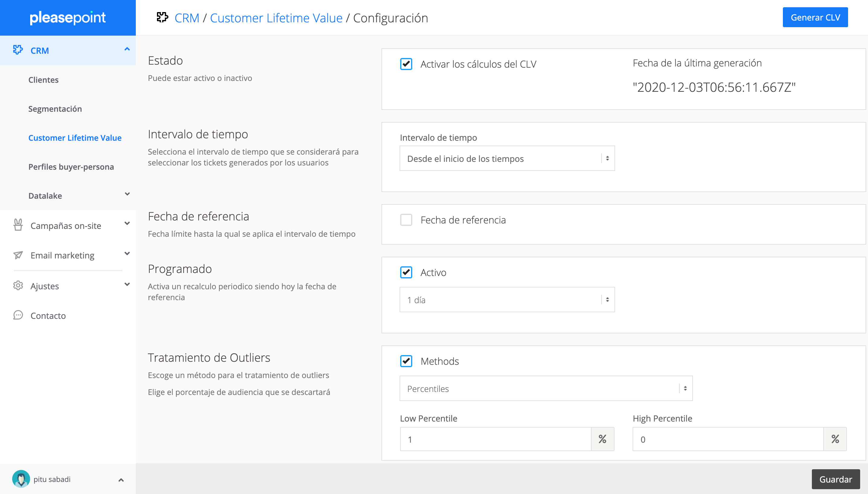The width and height of the screenshot is (868, 494).
Task: Open Segmentación in the sidebar
Action: (55, 109)
